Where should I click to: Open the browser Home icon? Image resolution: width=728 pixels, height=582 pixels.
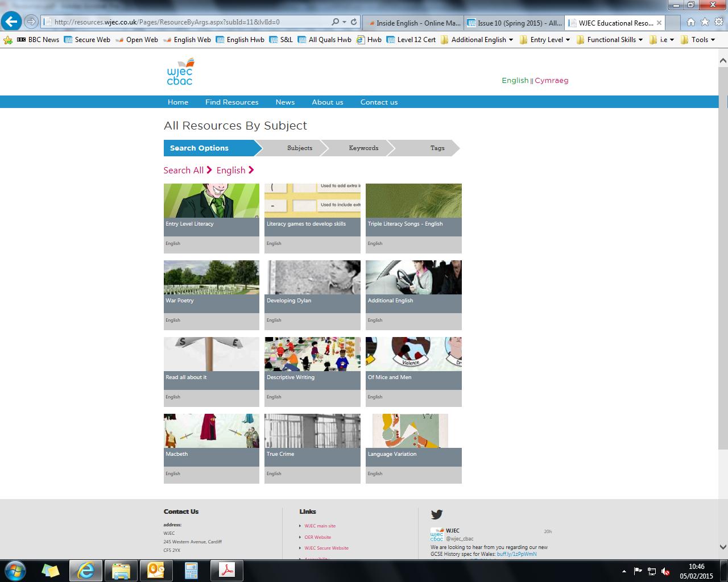[x=690, y=22]
